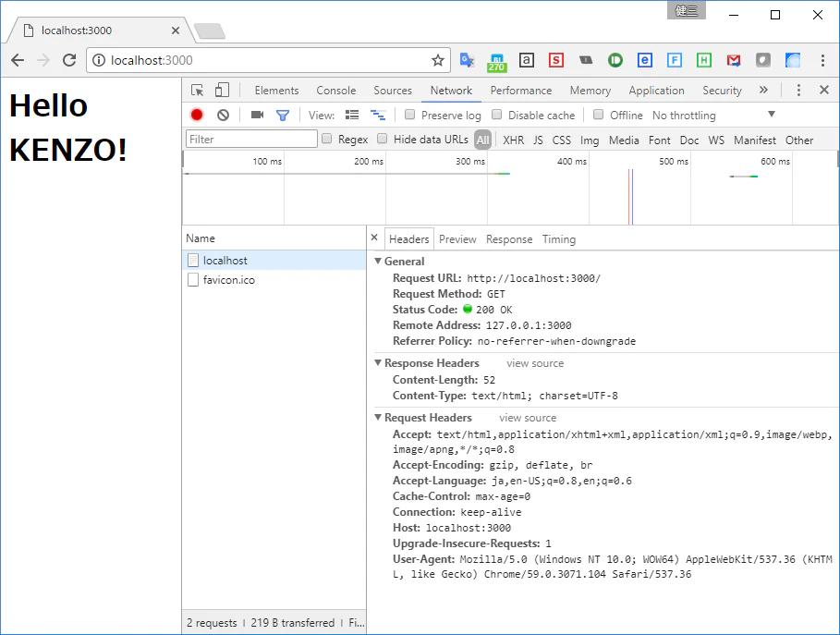
Task: Check the Hide data URLs checkbox
Action: coord(382,139)
